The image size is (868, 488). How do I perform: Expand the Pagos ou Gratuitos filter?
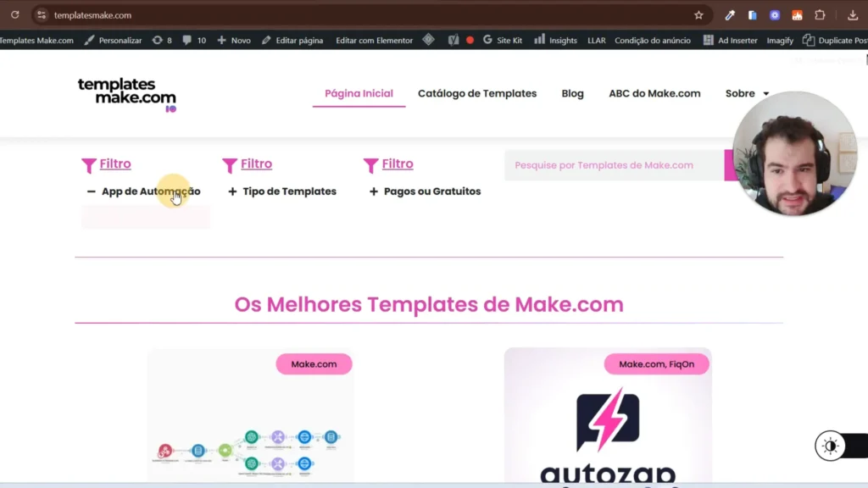425,191
